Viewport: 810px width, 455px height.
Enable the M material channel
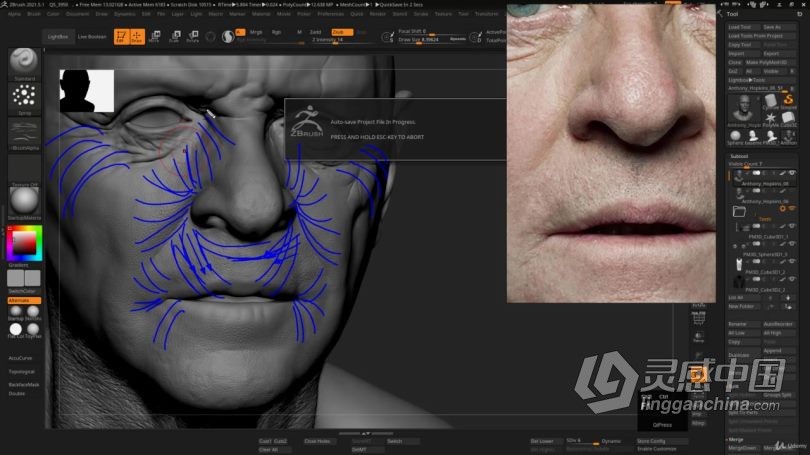299,32
